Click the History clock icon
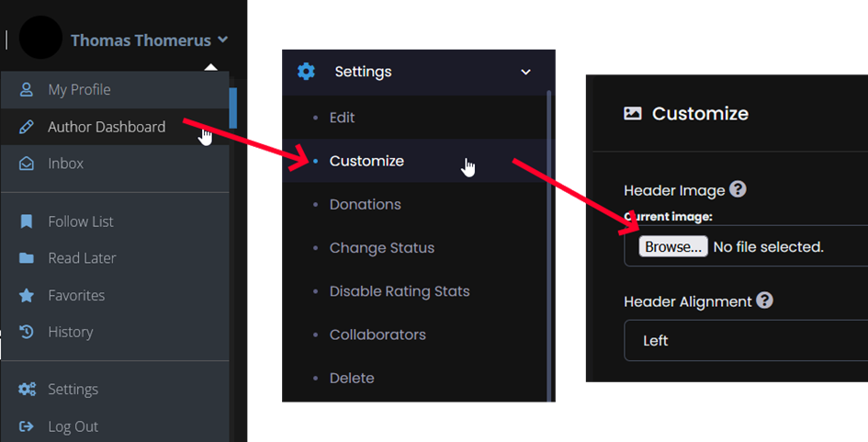Image resolution: width=868 pixels, height=442 pixels. pyautogui.click(x=26, y=332)
